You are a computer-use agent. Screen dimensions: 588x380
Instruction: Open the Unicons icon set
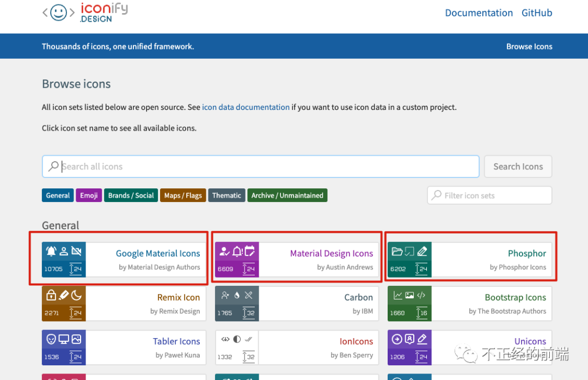tap(530, 341)
